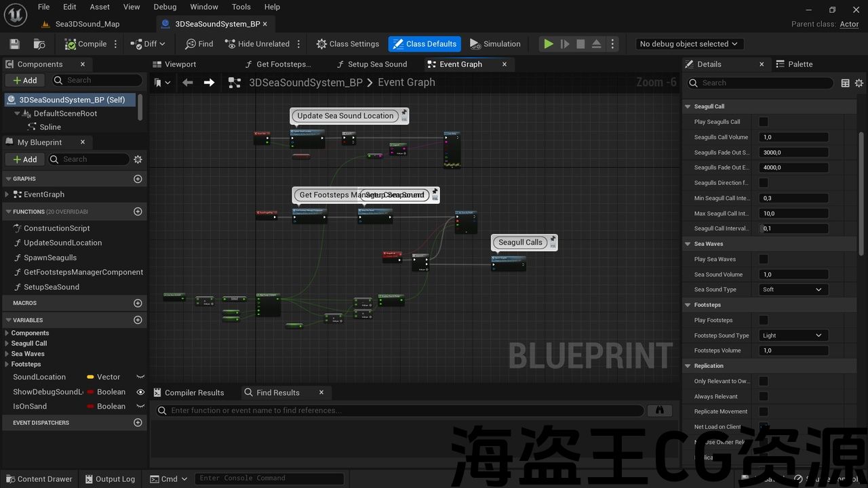Open the Sea Sound Type dropdown

click(x=793, y=289)
